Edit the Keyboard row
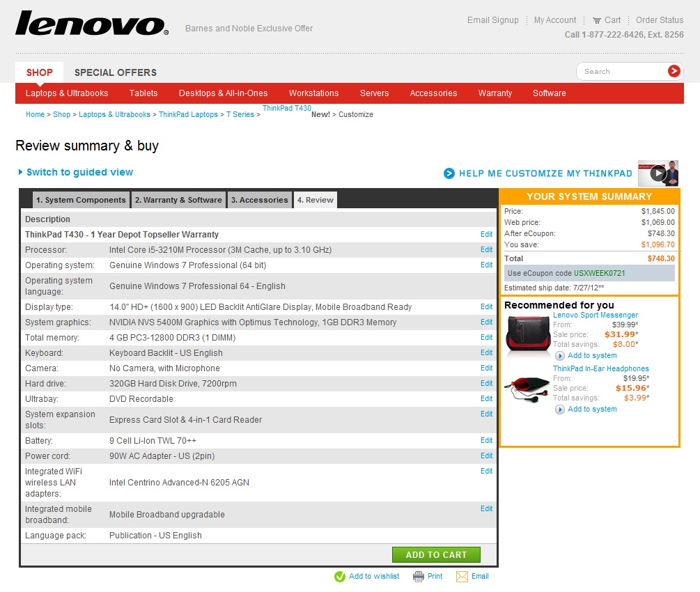 (487, 352)
